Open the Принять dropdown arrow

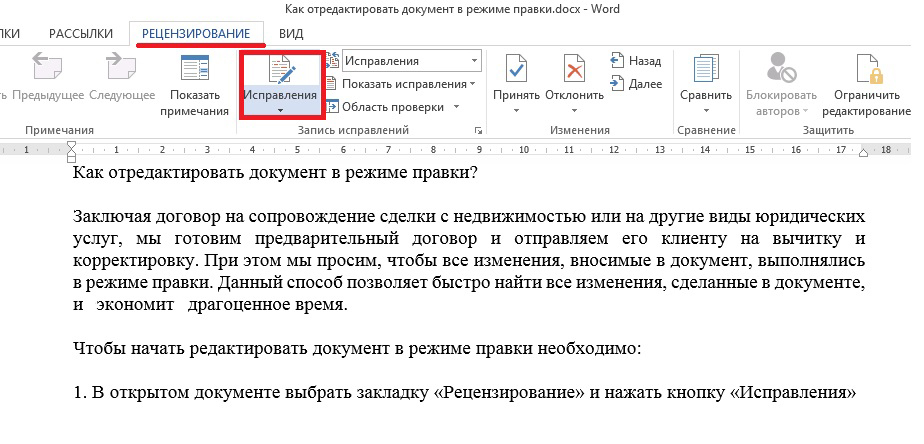(516, 110)
